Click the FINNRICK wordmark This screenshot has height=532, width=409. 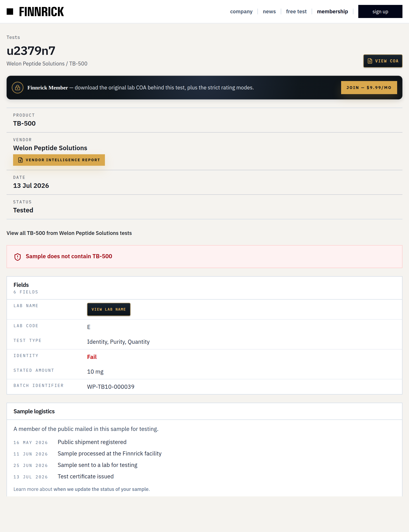pyautogui.click(x=41, y=11)
